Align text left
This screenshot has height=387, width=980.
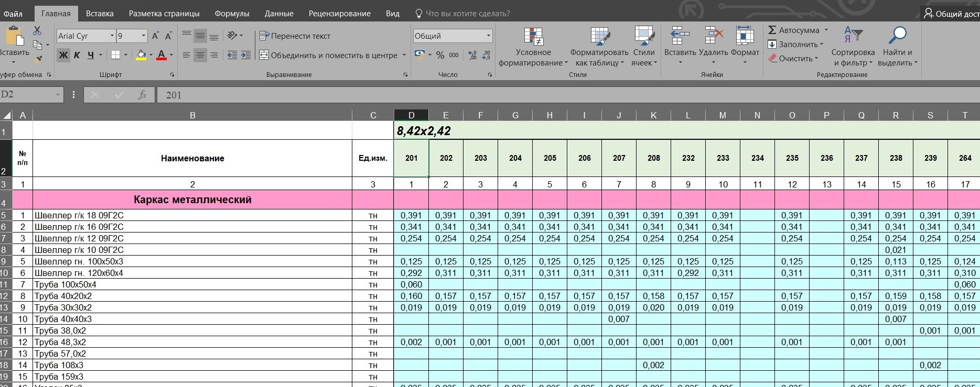[x=186, y=55]
